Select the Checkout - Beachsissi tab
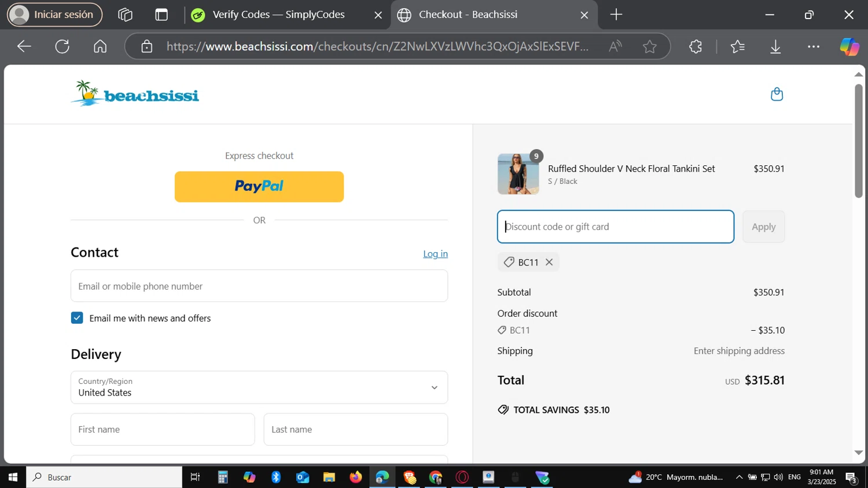 click(468, 14)
